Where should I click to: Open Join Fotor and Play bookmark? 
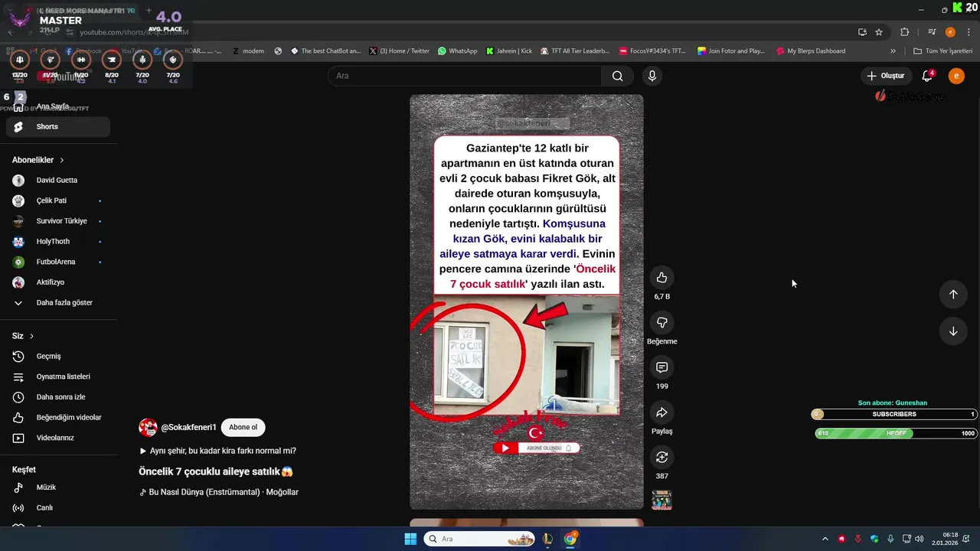click(731, 51)
